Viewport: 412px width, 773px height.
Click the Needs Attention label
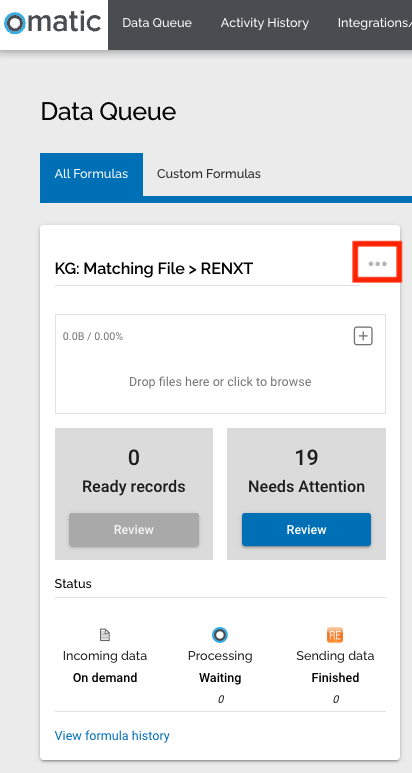306,487
